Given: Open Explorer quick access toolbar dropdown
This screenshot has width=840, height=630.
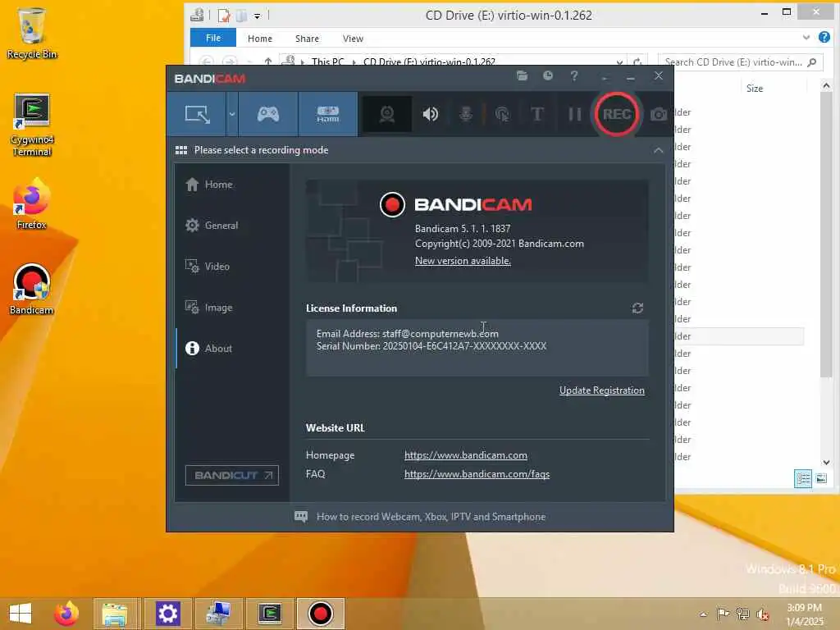Looking at the screenshot, I should [x=257, y=16].
